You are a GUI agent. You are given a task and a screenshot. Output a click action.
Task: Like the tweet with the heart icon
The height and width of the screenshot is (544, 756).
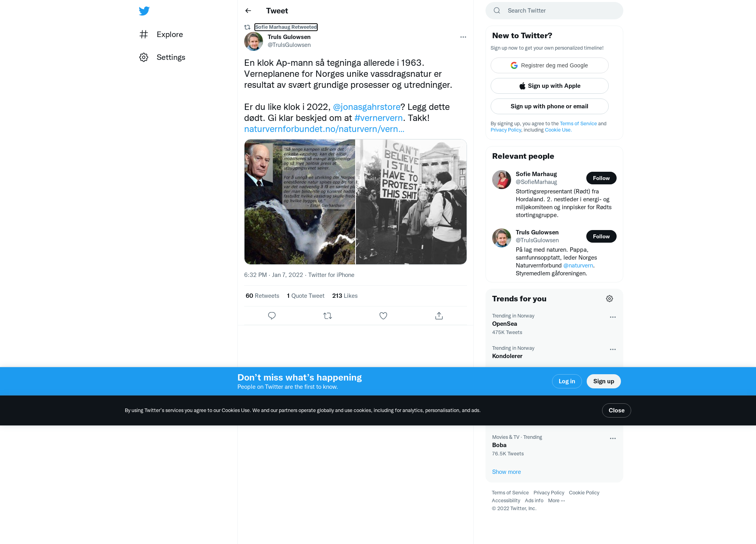[383, 316]
